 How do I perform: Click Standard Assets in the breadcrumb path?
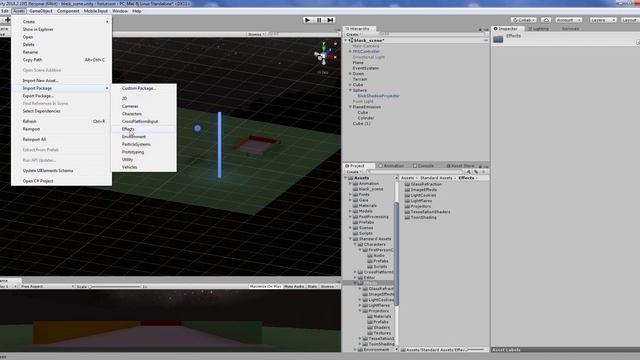pos(436,178)
